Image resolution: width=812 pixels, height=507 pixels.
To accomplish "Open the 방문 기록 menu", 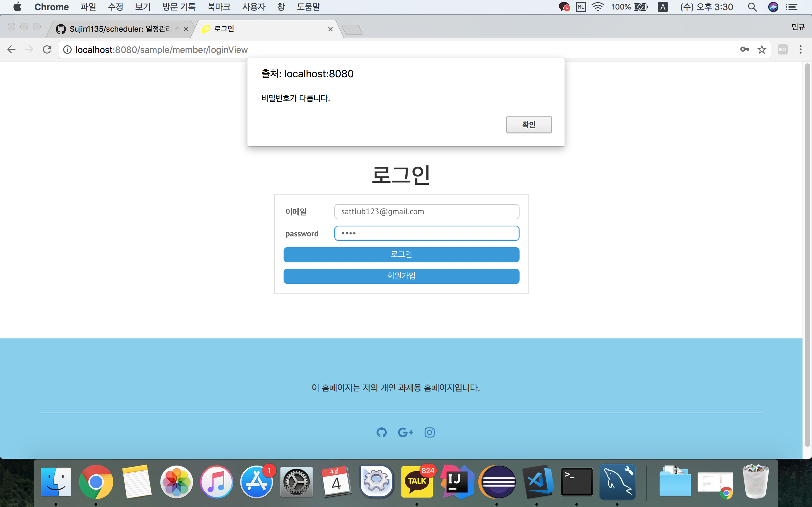I will point(179,7).
